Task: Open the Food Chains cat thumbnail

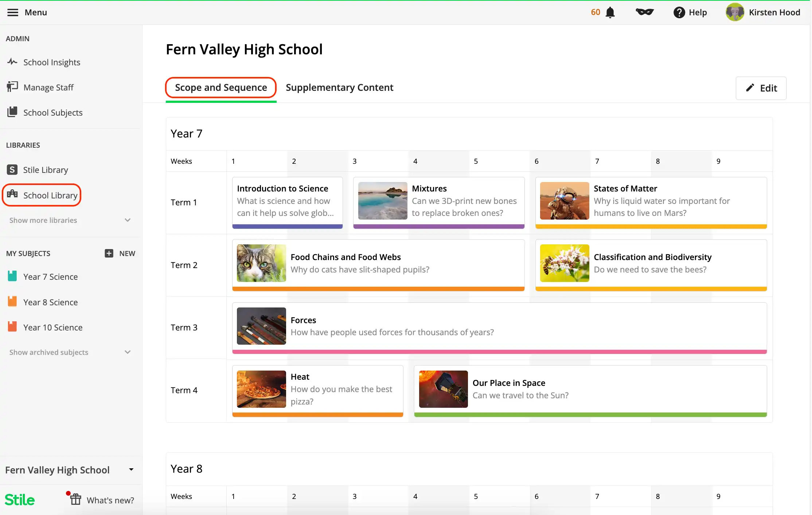Action: click(261, 263)
